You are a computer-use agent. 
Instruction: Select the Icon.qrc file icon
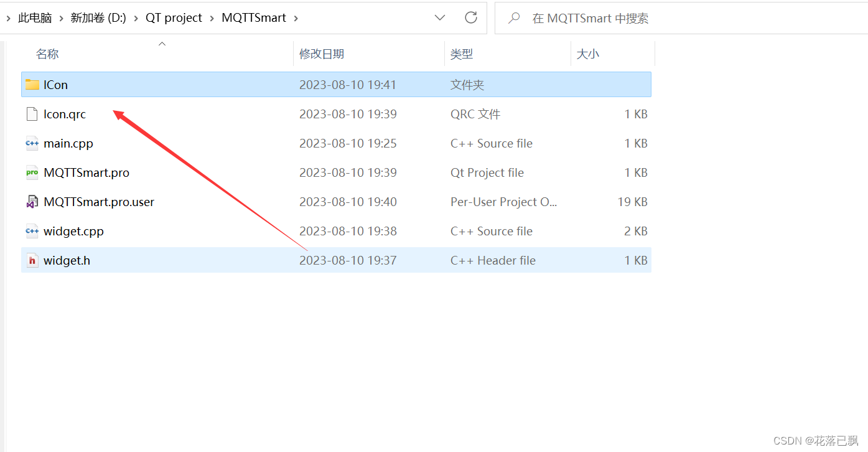point(32,114)
